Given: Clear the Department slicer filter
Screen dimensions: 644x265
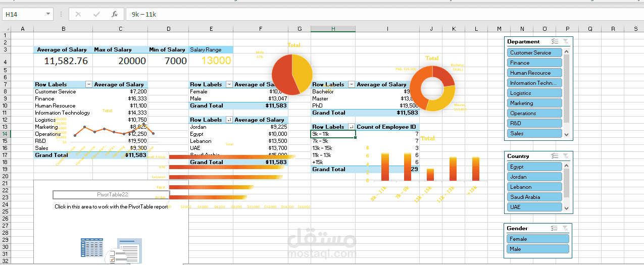Looking at the screenshot, I should (566, 42).
